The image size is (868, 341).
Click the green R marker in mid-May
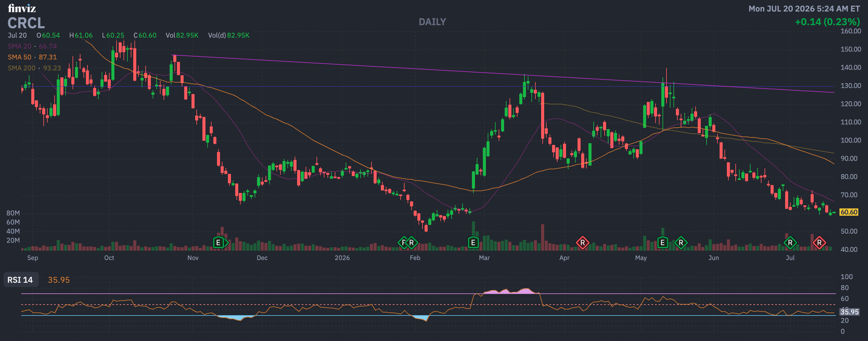tap(681, 243)
